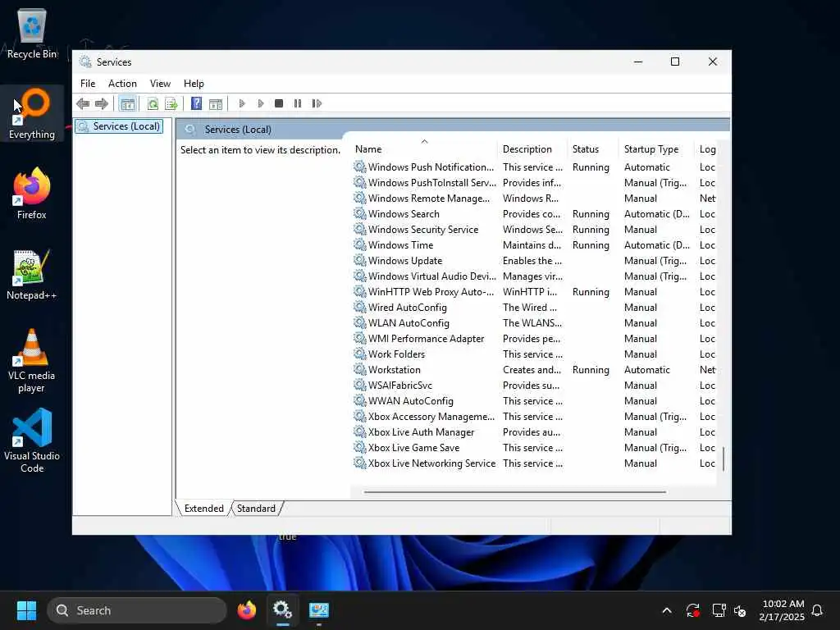Viewport: 840px width, 630px height.
Task: Sort by the Name column header
Action: 424,149
